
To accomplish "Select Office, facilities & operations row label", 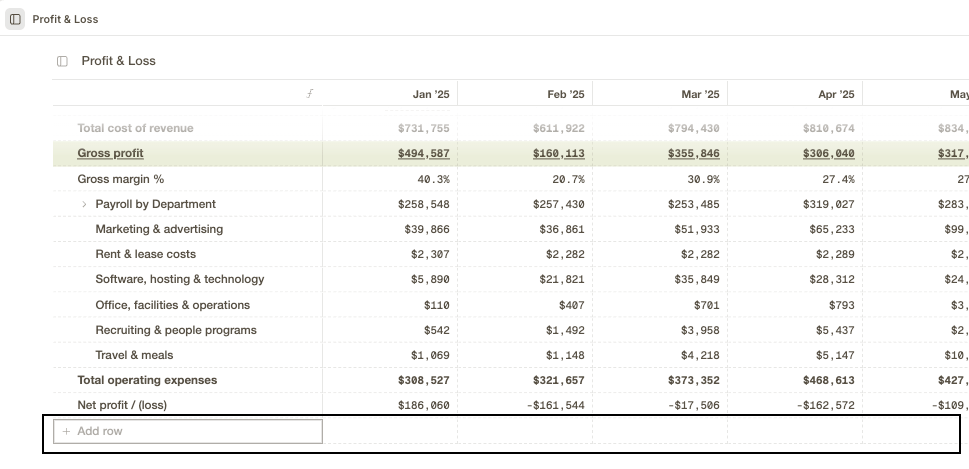I will coord(172,305).
